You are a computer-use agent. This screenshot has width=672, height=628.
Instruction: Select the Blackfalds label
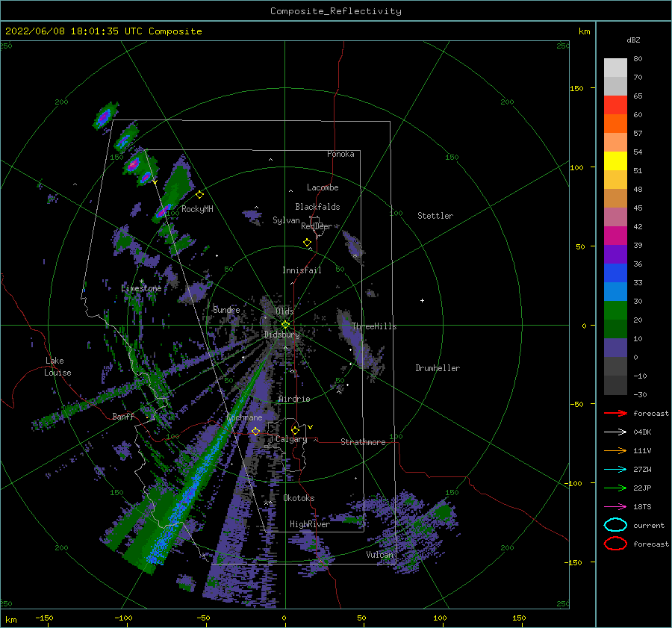317,207
